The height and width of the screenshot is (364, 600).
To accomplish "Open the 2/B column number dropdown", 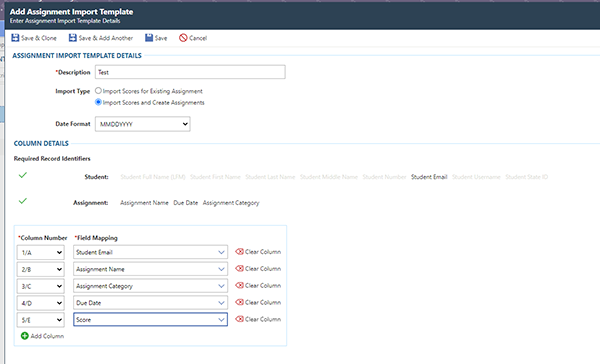I will tap(41, 269).
